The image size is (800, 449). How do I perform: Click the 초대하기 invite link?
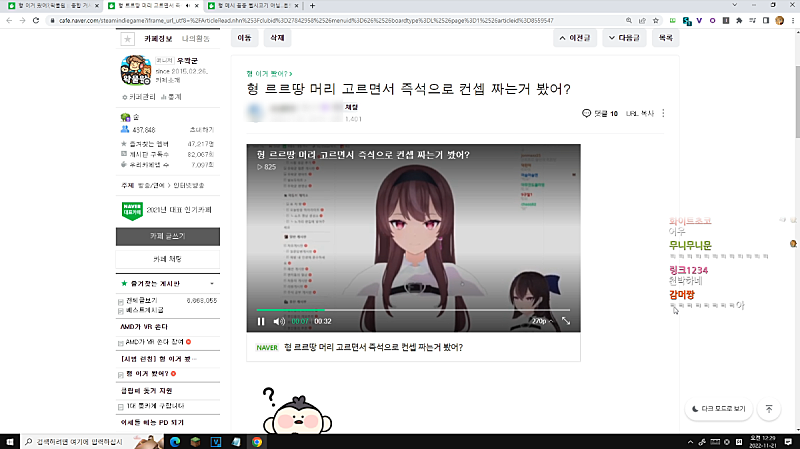[x=202, y=130]
